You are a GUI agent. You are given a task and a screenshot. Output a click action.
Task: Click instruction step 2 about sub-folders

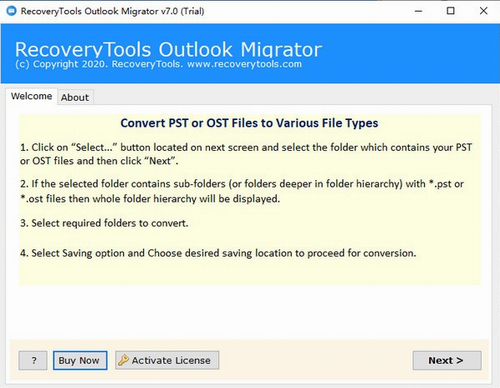click(x=242, y=191)
